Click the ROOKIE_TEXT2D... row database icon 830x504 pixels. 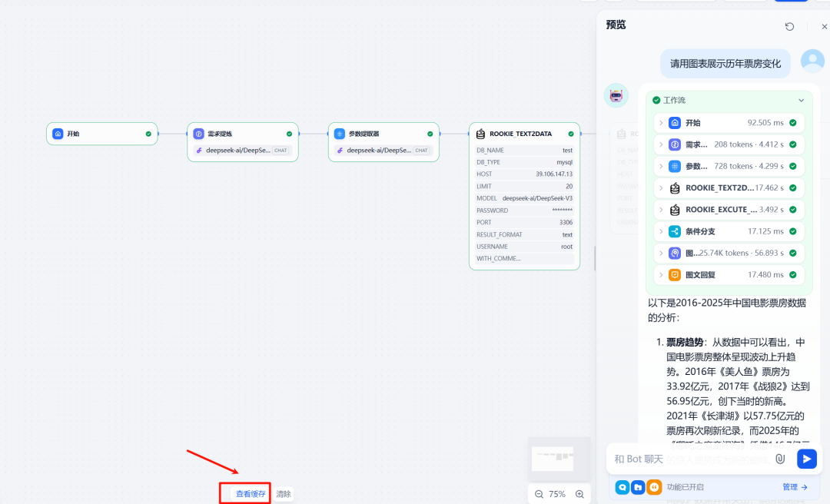(x=675, y=188)
